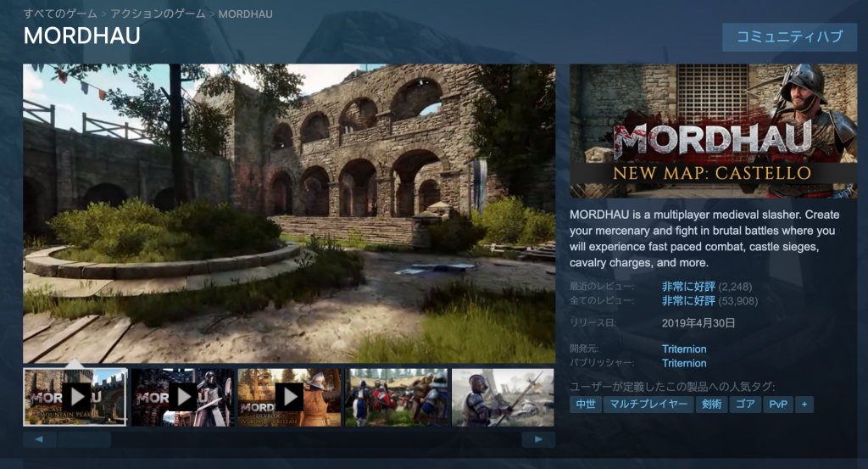Click the 開発元 label
The height and width of the screenshot is (469, 868).
pyautogui.click(x=585, y=349)
